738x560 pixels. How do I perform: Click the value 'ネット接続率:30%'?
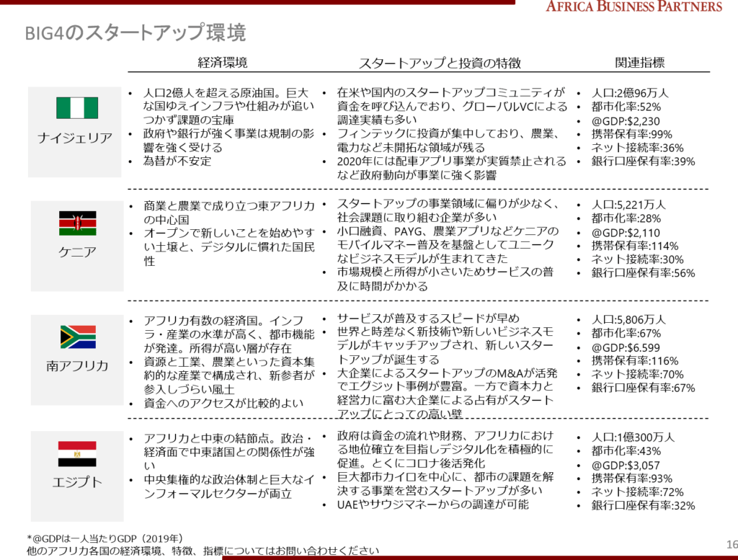tap(637, 259)
